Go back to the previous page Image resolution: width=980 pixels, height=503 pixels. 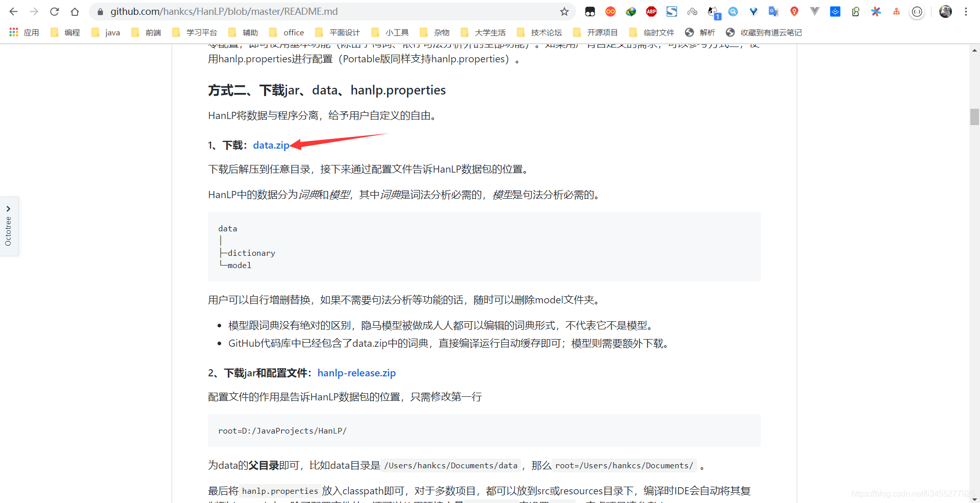pyautogui.click(x=14, y=11)
